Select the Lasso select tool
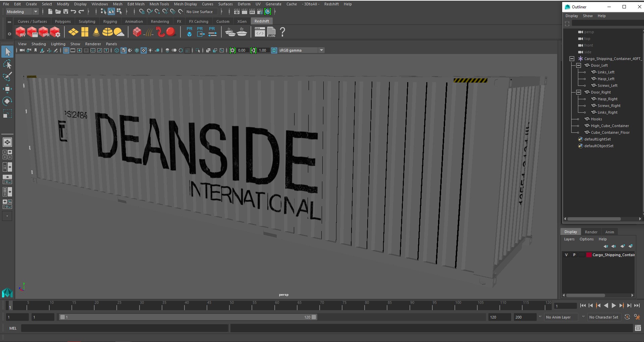 (x=7, y=64)
